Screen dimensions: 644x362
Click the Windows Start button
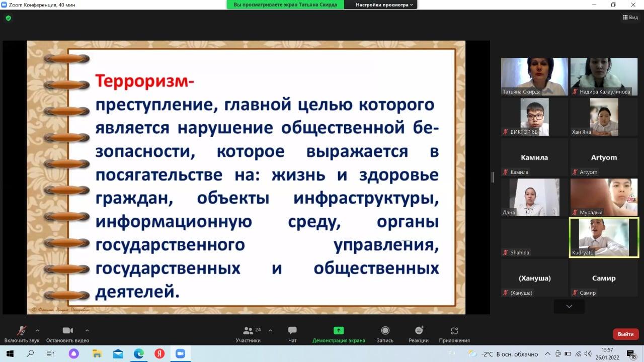[10, 354]
